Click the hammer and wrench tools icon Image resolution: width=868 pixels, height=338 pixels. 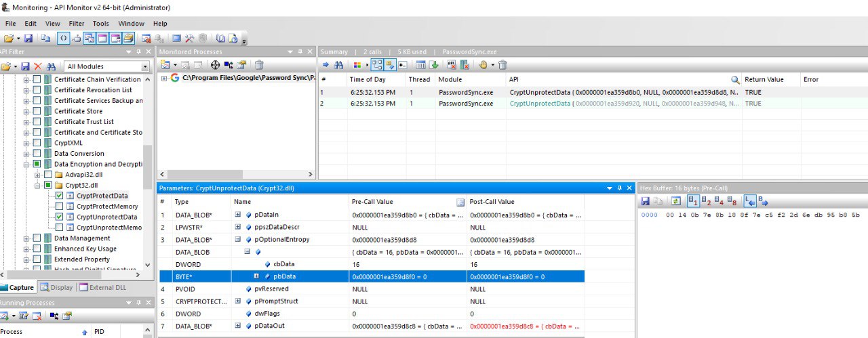(191, 39)
